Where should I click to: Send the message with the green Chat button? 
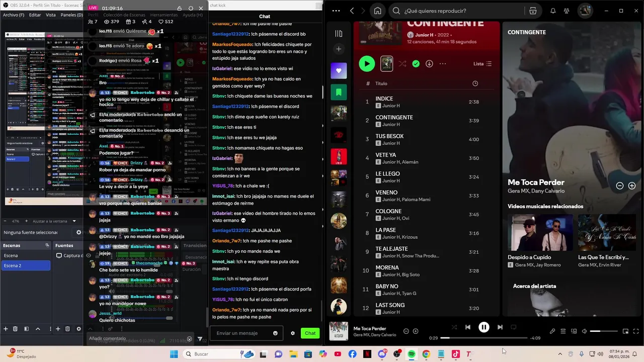(x=310, y=333)
